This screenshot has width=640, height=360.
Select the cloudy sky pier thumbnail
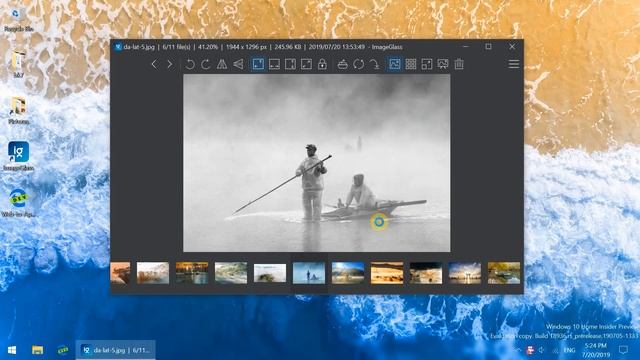pyautogui.click(x=465, y=273)
